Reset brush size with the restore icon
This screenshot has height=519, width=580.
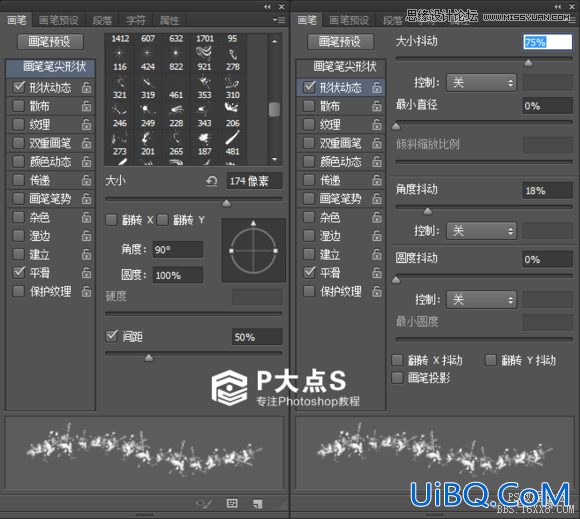(x=212, y=181)
